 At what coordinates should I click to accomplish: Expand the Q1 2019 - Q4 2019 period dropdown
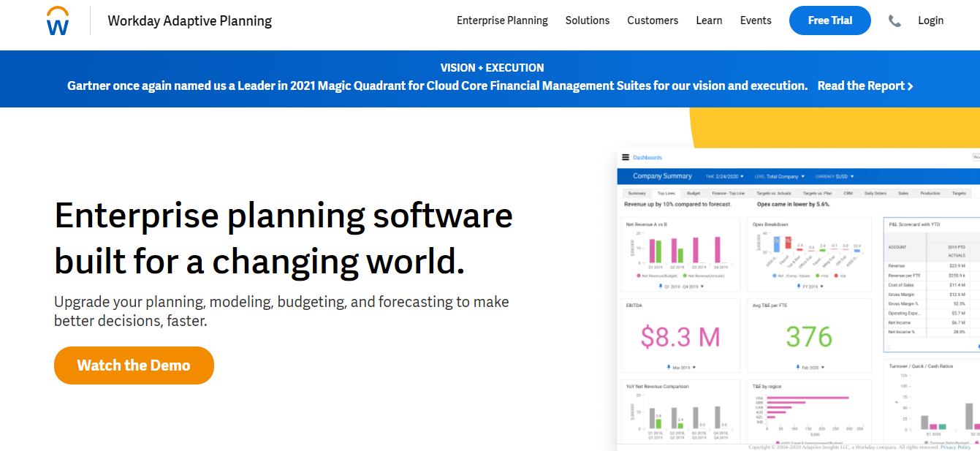(x=702, y=287)
